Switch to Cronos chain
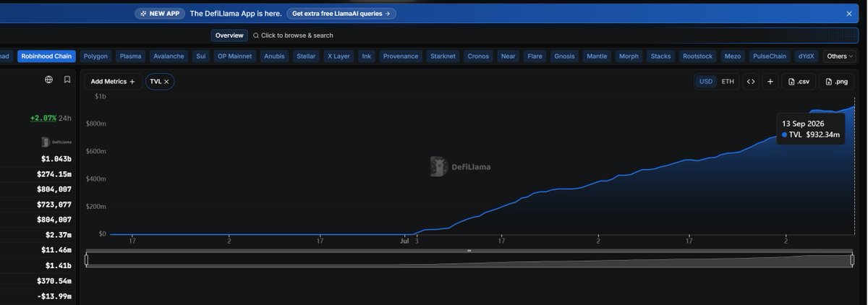 (478, 56)
